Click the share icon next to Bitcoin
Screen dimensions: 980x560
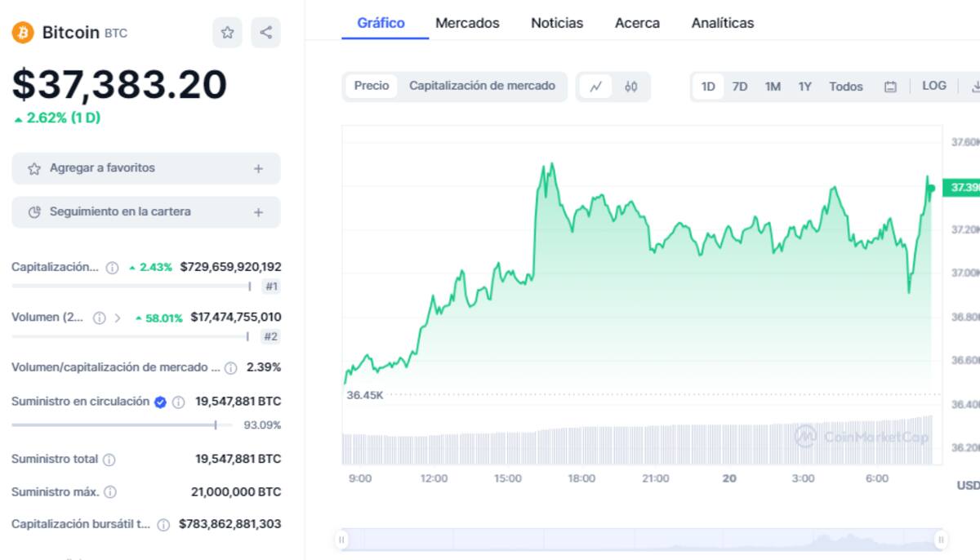point(265,33)
